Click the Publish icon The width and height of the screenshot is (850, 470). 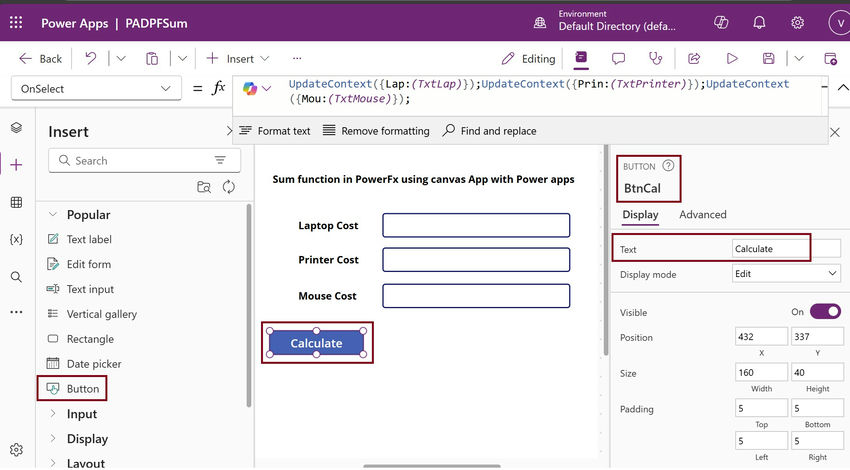[830, 59]
